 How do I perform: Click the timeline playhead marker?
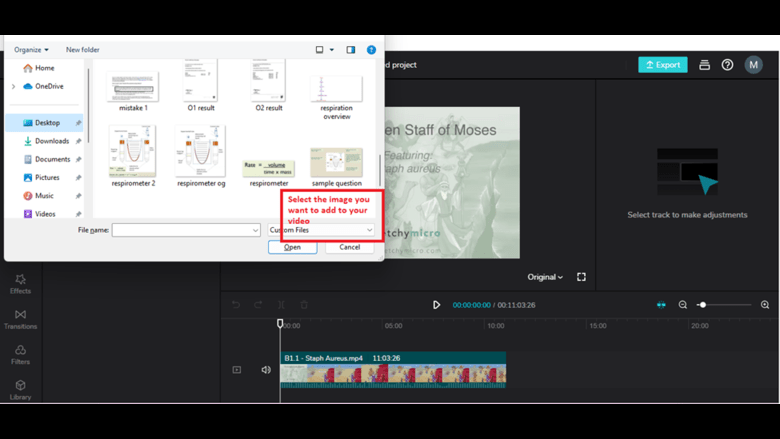tap(280, 324)
